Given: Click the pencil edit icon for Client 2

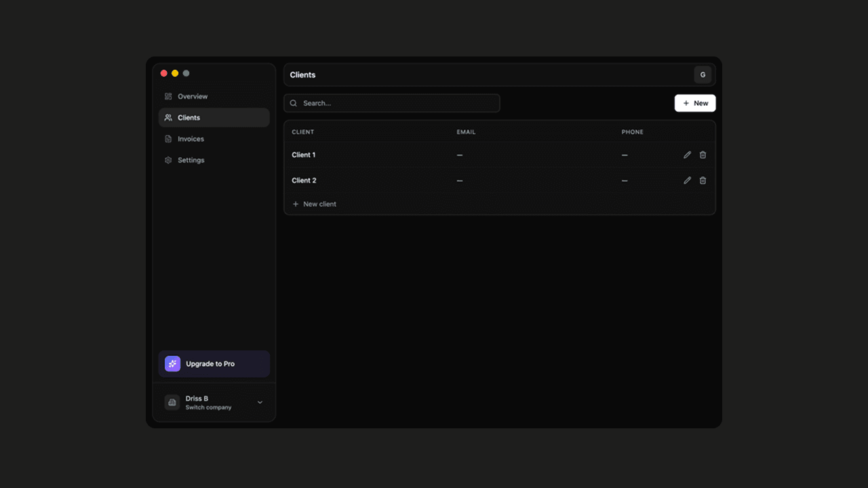Looking at the screenshot, I should coord(687,180).
